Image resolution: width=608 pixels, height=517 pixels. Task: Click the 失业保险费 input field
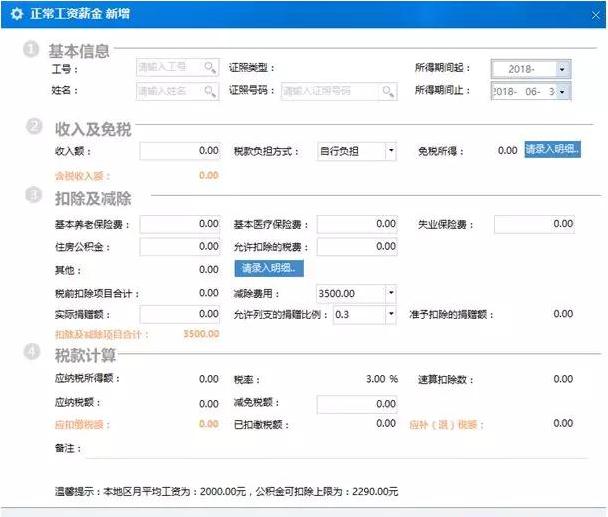pyautogui.click(x=534, y=224)
